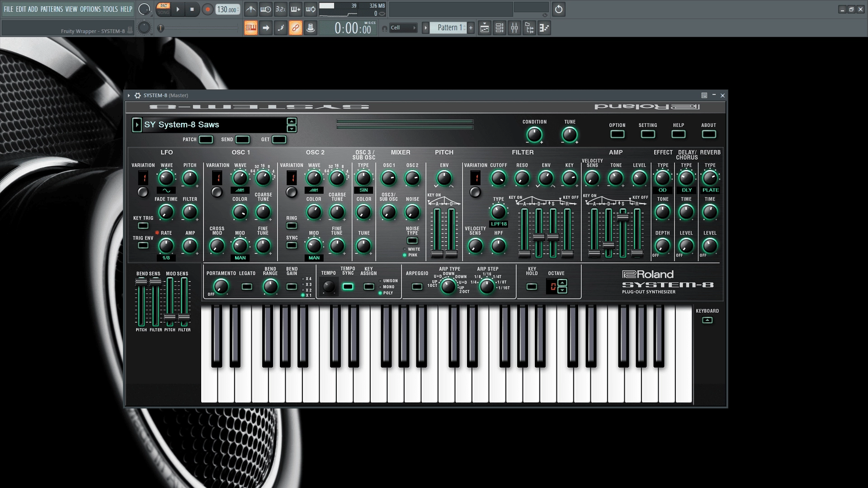
Task: Open the PATTERNS menu
Action: [x=52, y=9]
